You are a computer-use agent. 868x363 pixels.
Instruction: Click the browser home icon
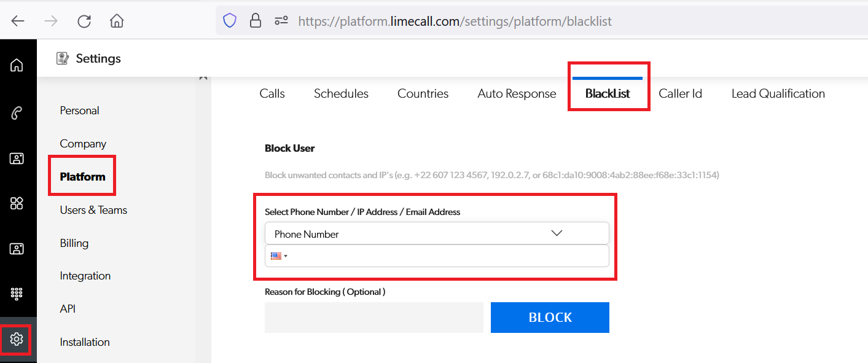click(117, 21)
